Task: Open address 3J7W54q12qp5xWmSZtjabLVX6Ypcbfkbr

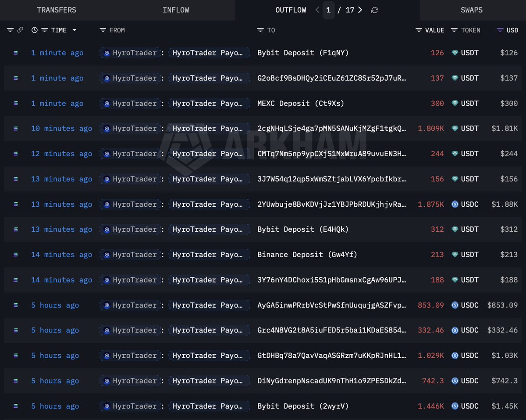Action: click(x=332, y=179)
